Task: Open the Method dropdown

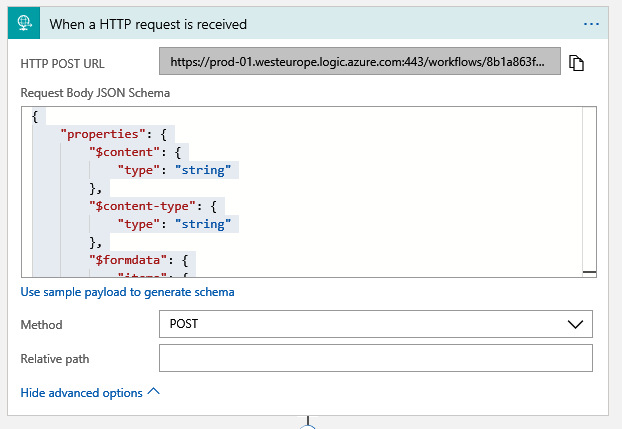Action: tap(376, 324)
